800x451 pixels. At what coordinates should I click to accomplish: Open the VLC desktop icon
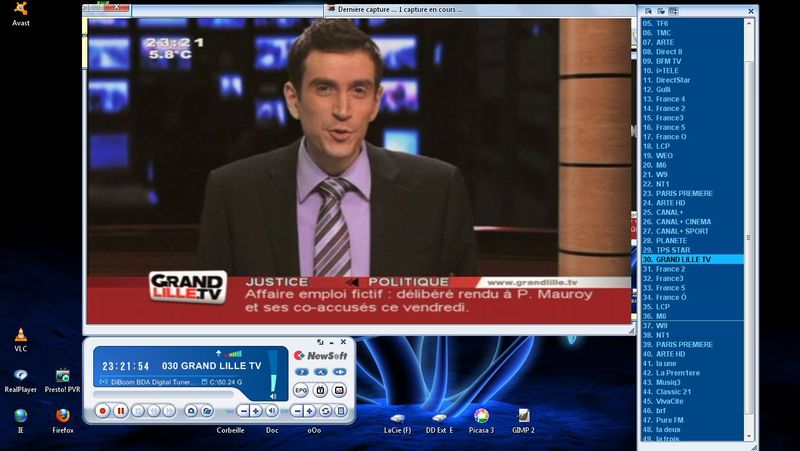(20, 340)
